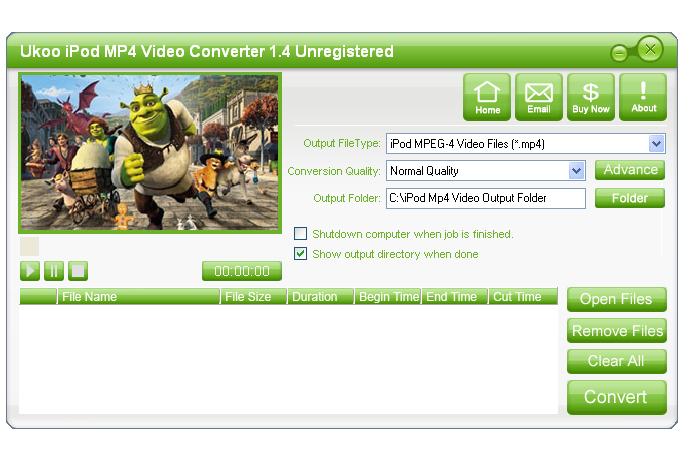Click the Duration column header
The image size is (690, 454).
point(321,297)
